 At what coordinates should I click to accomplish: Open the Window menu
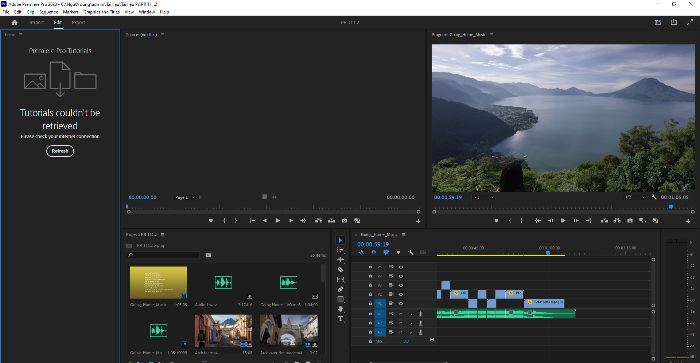pyautogui.click(x=146, y=12)
